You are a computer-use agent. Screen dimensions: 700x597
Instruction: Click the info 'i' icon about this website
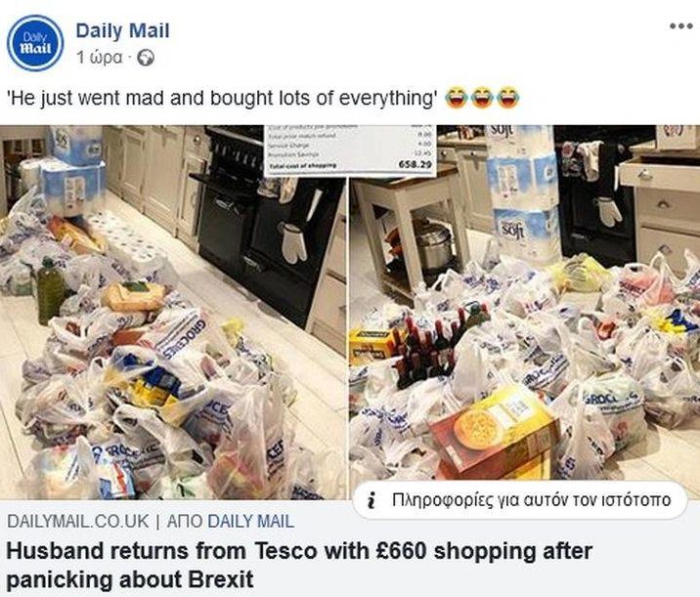[371, 500]
